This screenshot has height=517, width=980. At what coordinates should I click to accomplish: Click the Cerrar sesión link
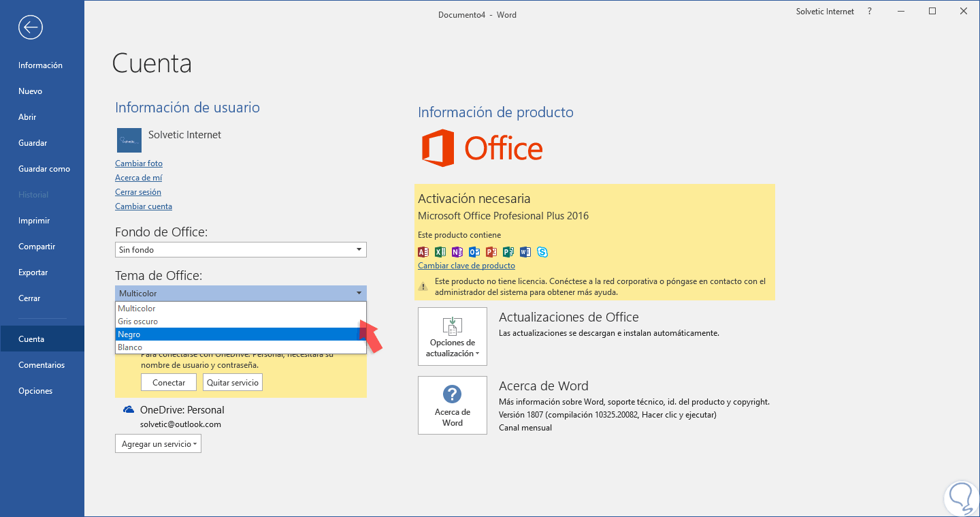[138, 192]
